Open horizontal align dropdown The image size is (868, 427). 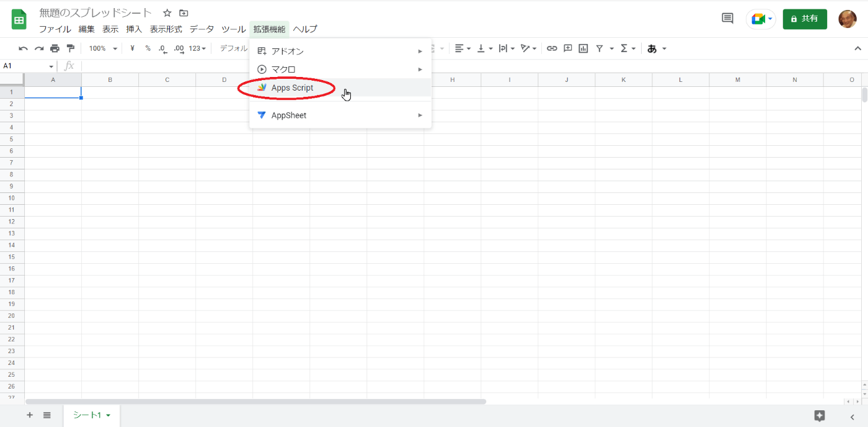(x=463, y=48)
